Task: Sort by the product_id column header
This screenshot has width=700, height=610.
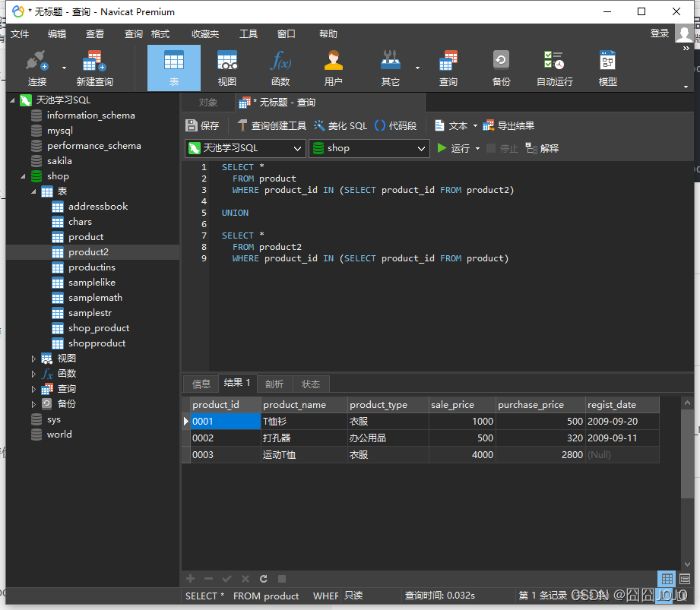Action: pos(226,405)
